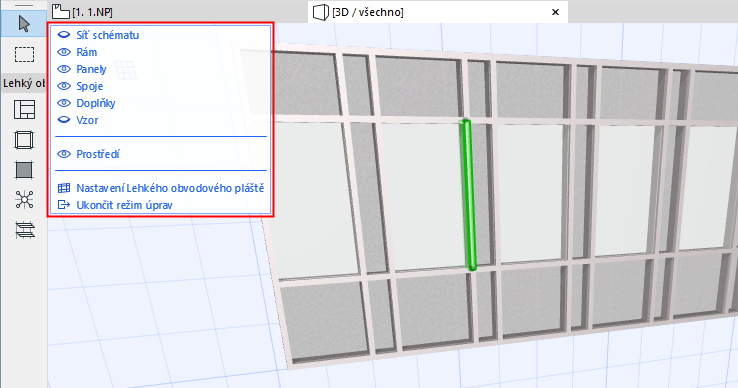Select the curtain wall Frame tool icon

pyautogui.click(x=24, y=140)
